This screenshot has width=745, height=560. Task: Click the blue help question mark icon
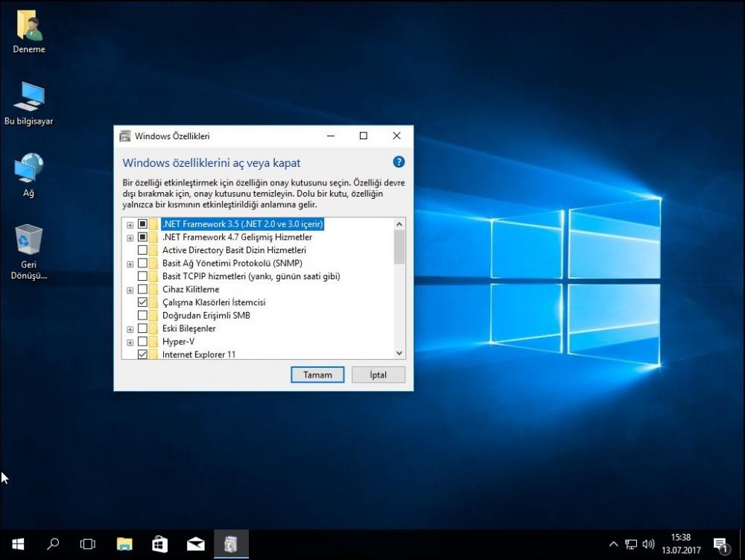click(x=399, y=162)
